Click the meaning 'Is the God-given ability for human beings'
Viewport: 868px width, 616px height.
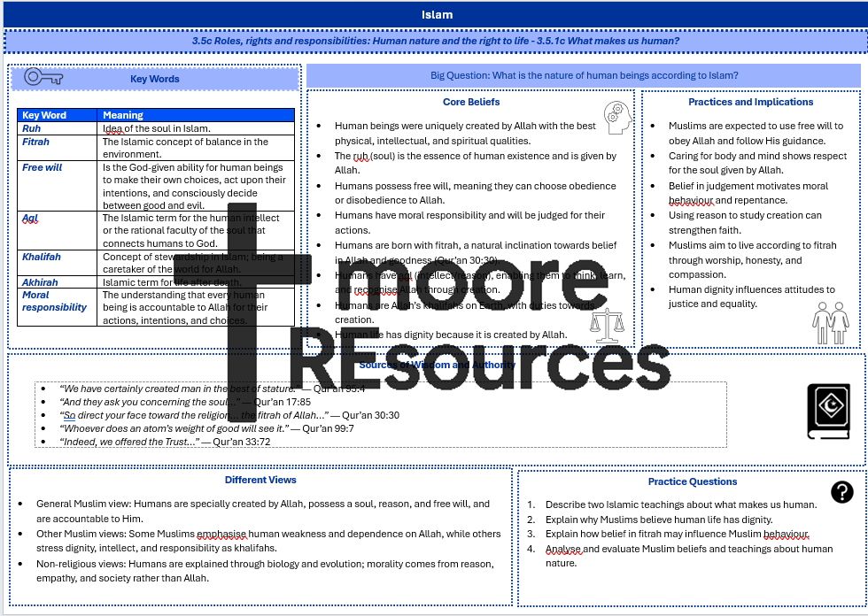194,186
